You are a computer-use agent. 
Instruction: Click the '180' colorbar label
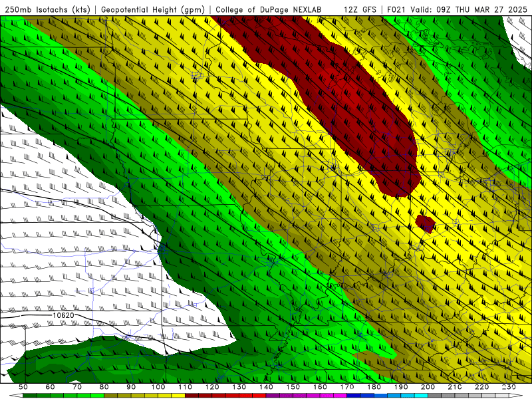(374, 387)
